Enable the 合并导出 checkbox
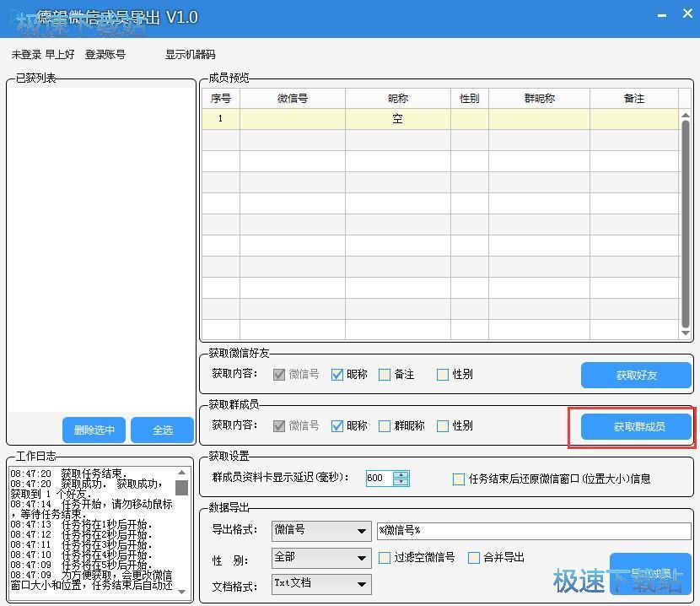700x606 pixels. click(x=474, y=557)
